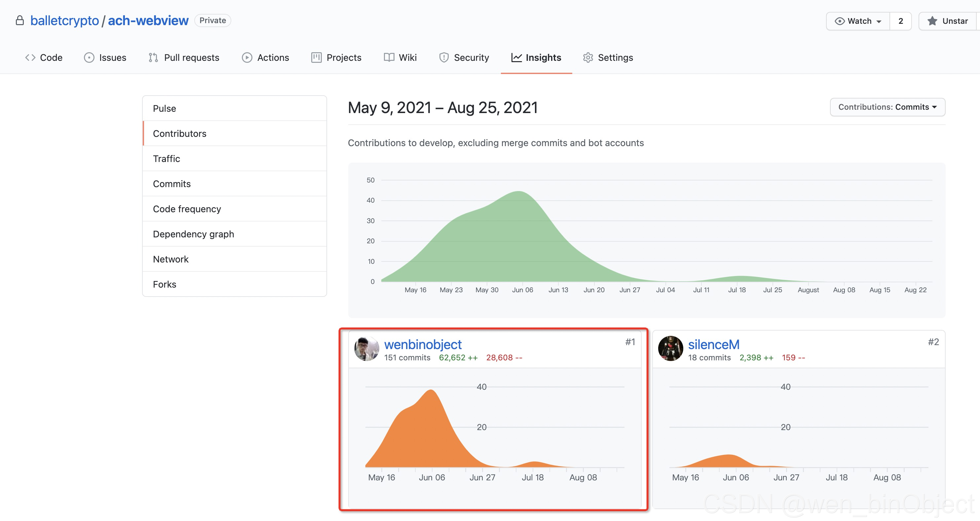Click the Issues circle icon
Screen dimensions: 980x521
tap(89, 58)
